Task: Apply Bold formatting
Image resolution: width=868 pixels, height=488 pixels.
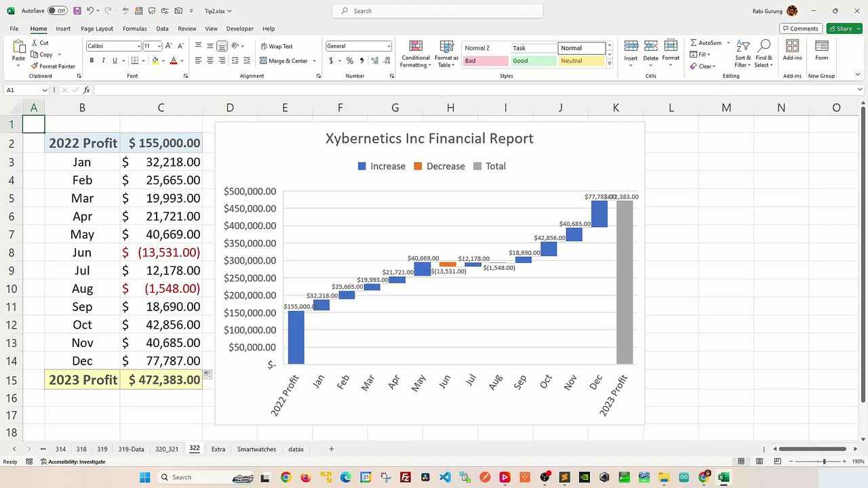Action: click(x=92, y=60)
